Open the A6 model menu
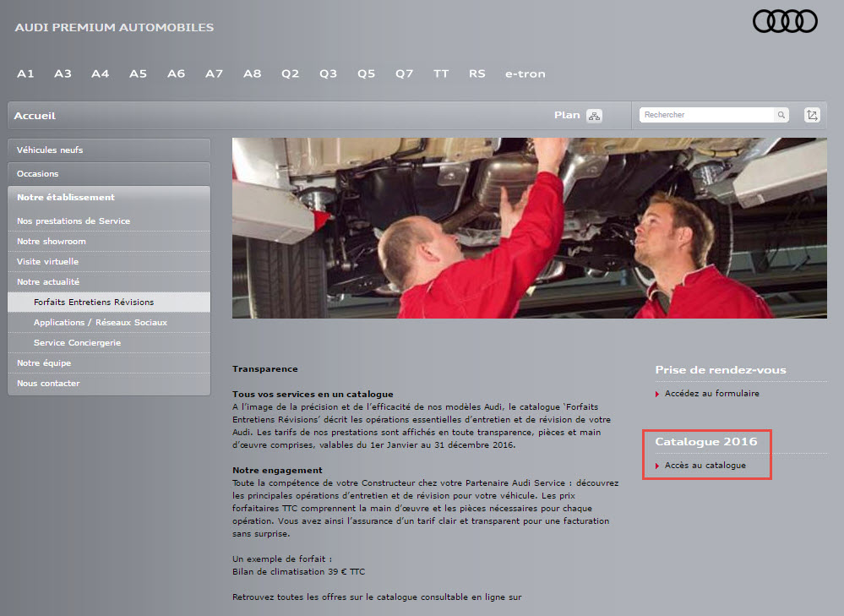844x616 pixels. (176, 74)
